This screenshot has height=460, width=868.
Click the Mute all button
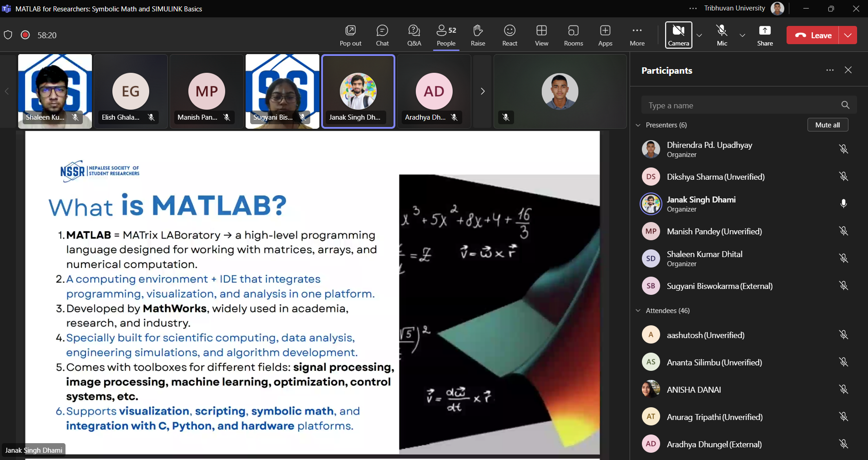(828, 125)
